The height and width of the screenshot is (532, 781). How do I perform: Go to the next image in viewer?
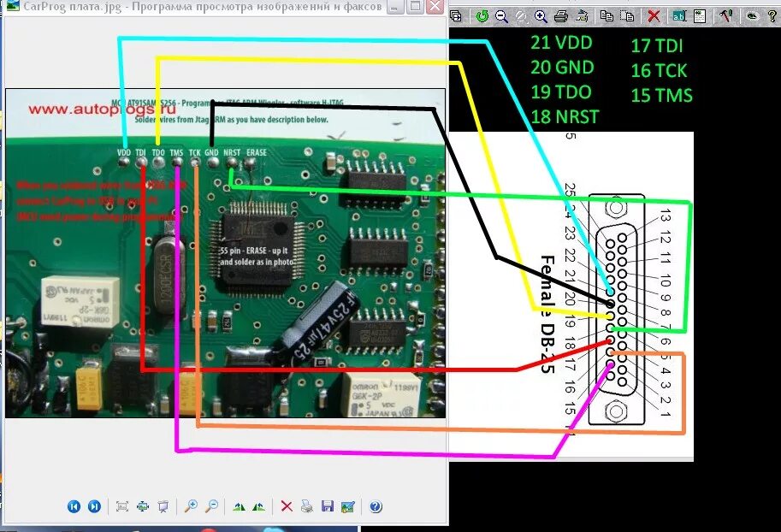click(94, 506)
